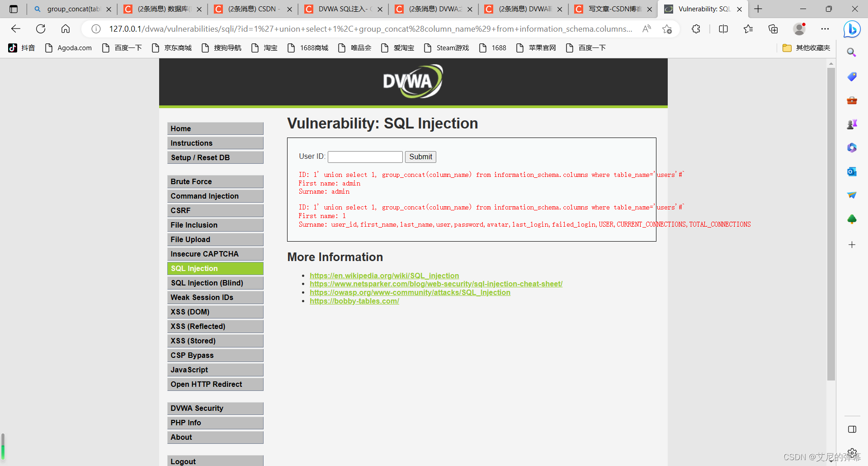
Task: Open SQL Injection (Blind) menu item
Action: [215, 283]
